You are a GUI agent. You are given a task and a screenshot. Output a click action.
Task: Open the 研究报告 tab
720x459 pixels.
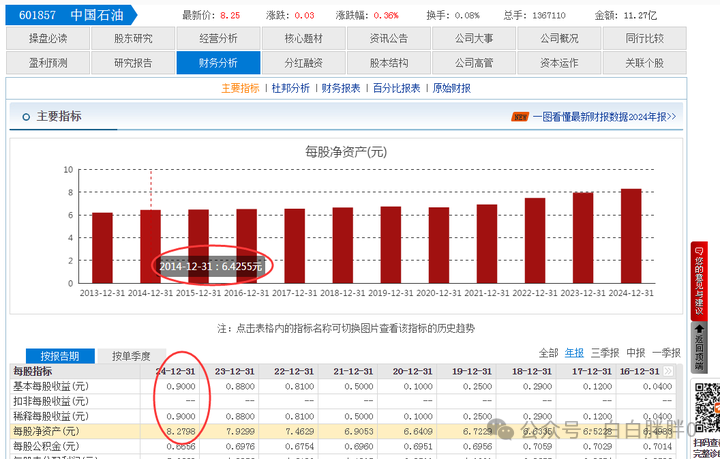point(133,62)
